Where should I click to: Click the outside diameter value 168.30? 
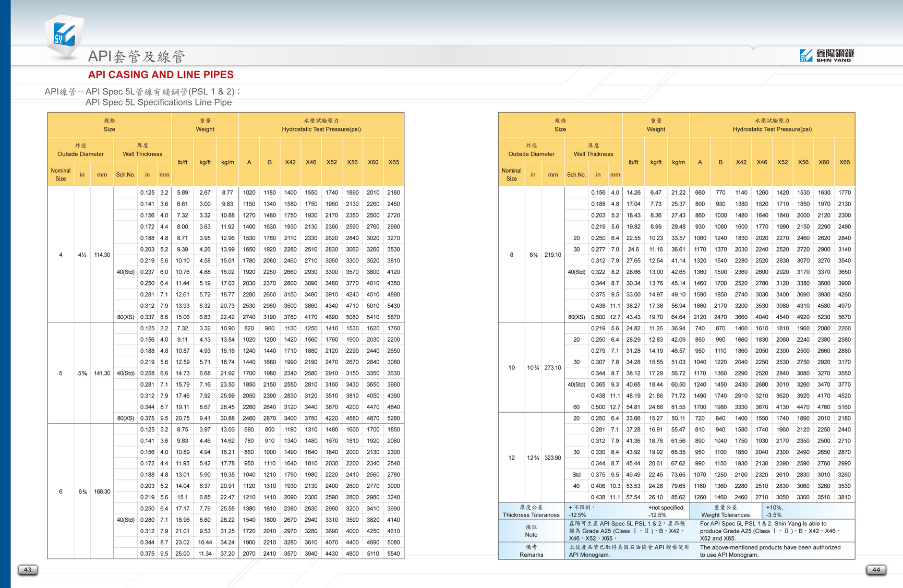pyautogui.click(x=102, y=491)
